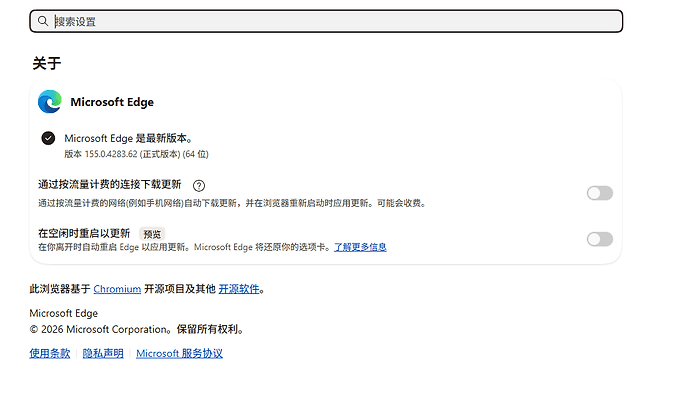Viewport: 690px width, 419px height.
Task: Focus the 搜索设置 search field
Action: (326, 21)
